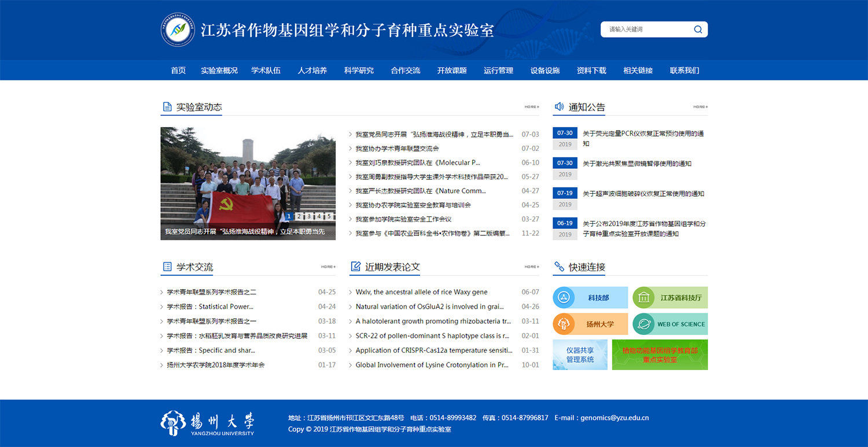Open the 开放课题 menu item
Screen dimensions: 868x447
(452, 71)
